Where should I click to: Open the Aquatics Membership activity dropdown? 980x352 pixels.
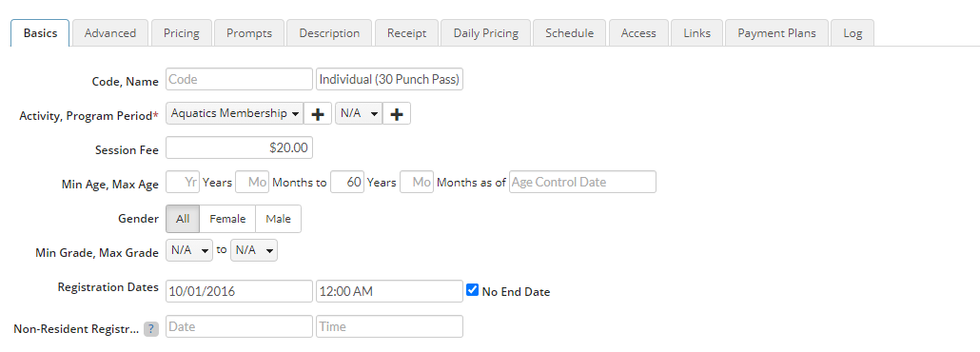(x=234, y=114)
